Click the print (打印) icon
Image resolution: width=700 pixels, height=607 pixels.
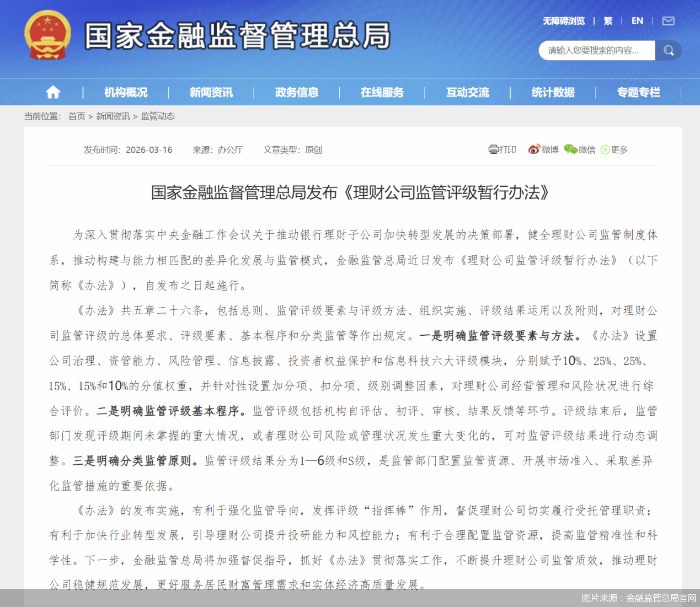click(494, 149)
